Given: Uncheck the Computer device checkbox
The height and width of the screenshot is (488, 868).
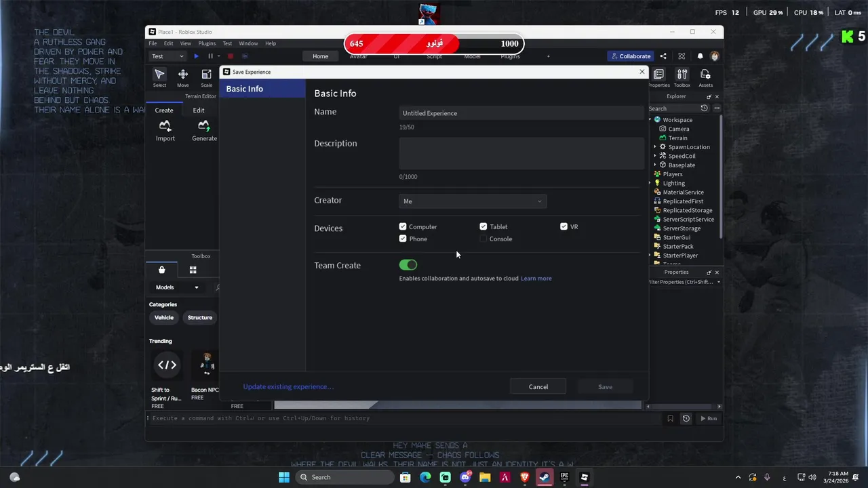Looking at the screenshot, I should tap(403, 226).
